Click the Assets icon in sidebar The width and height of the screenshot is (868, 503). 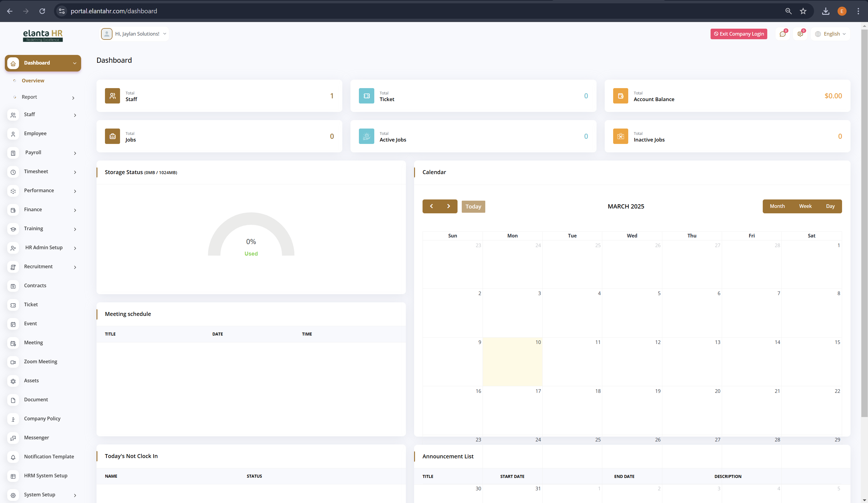point(13,381)
